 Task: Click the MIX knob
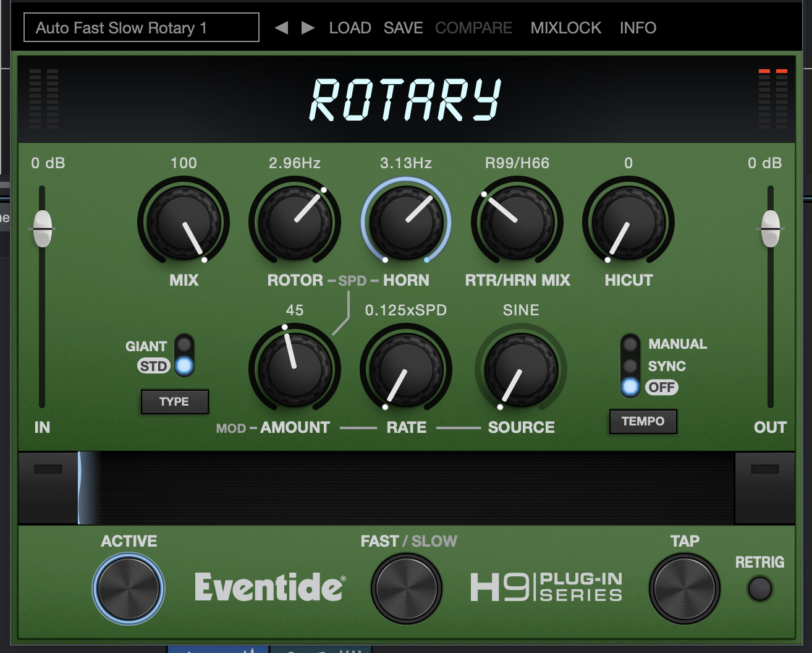coord(184,222)
